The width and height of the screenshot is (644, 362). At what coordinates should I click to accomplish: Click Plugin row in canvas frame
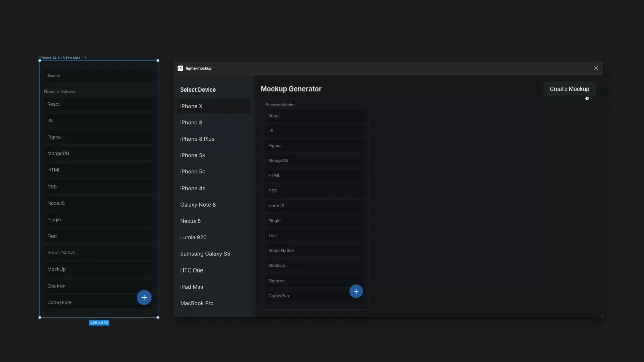pyautogui.click(x=99, y=220)
